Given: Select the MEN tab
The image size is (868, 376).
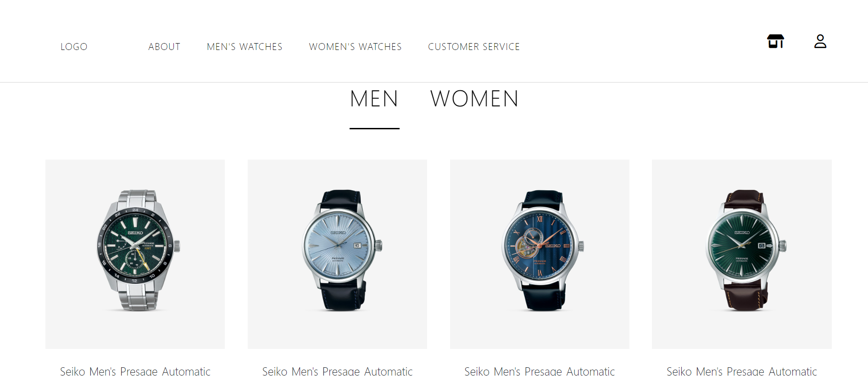Looking at the screenshot, I should [x=374, y=99].
